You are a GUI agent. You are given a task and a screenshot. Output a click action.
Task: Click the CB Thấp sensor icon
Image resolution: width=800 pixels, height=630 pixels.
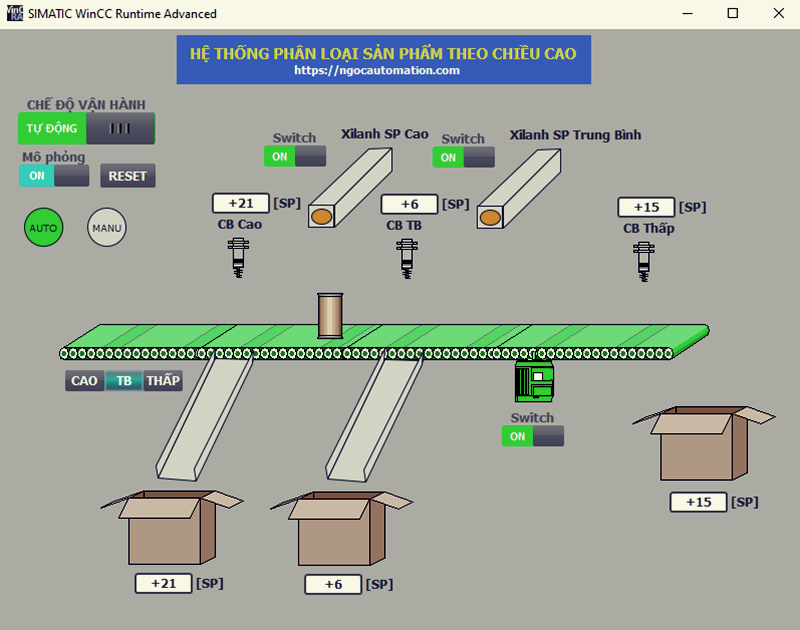tap(644, 262)
